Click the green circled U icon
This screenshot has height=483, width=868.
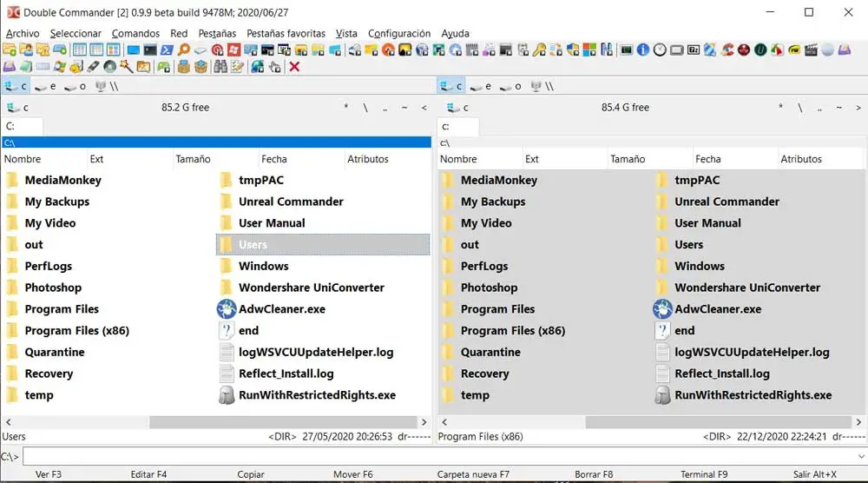(760, 50)
